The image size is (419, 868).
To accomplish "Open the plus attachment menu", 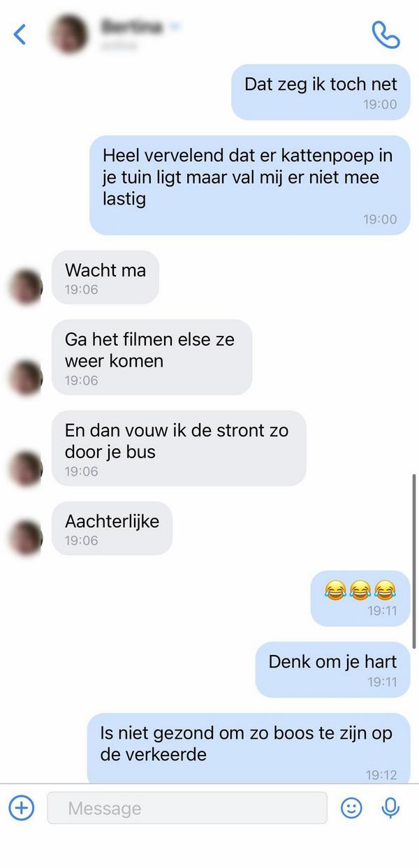I will pos(22,808).
